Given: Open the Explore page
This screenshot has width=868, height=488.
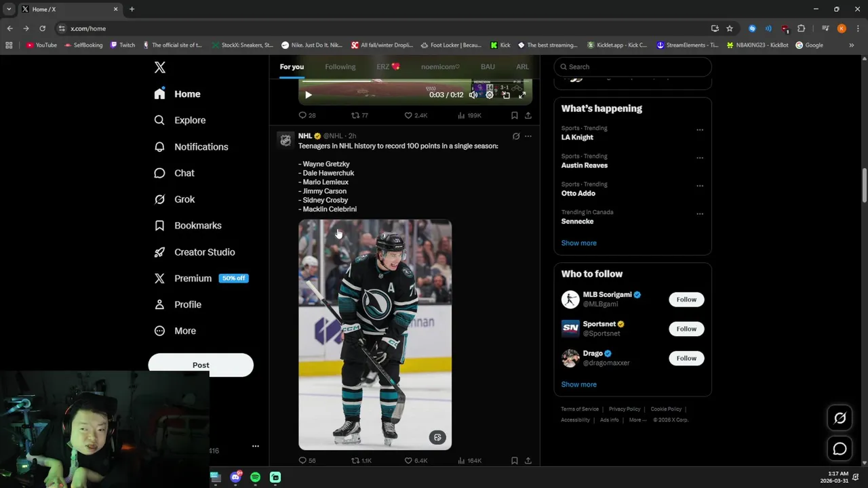Looking at the screenshot, I should (x=180, y=120).
